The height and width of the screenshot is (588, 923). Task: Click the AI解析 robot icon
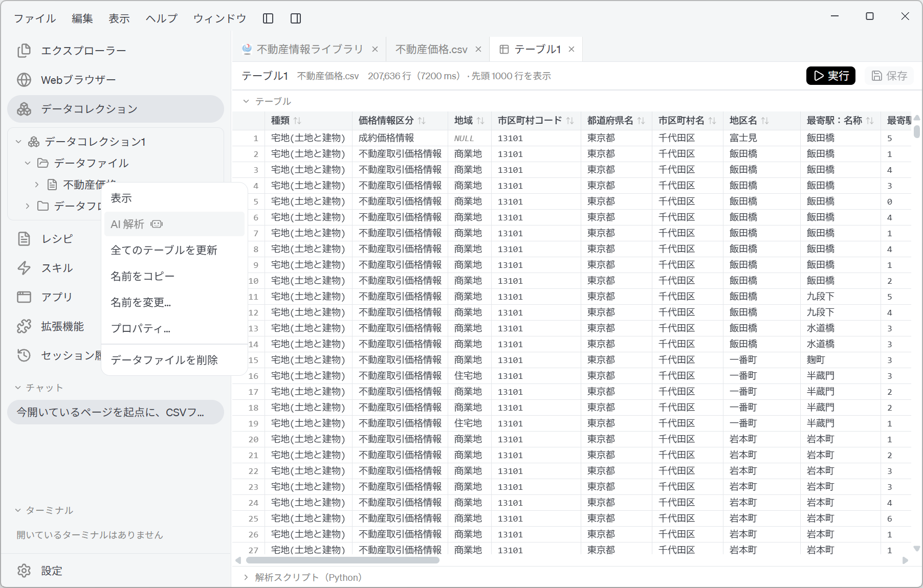point(157,224)
